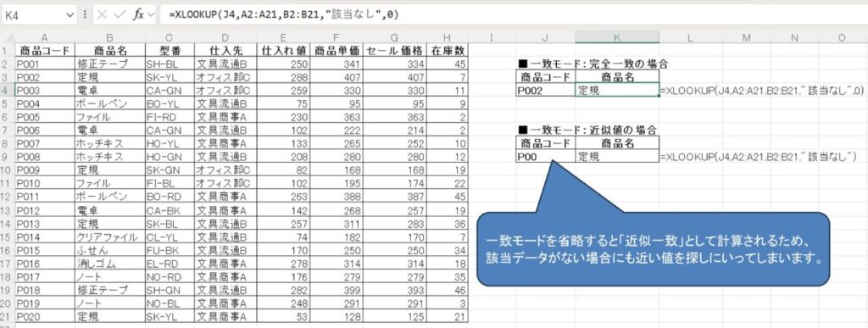Click the formula bar containing XLOOKUP formula
The width and height of the screenshot is (868, 328).
514,15
